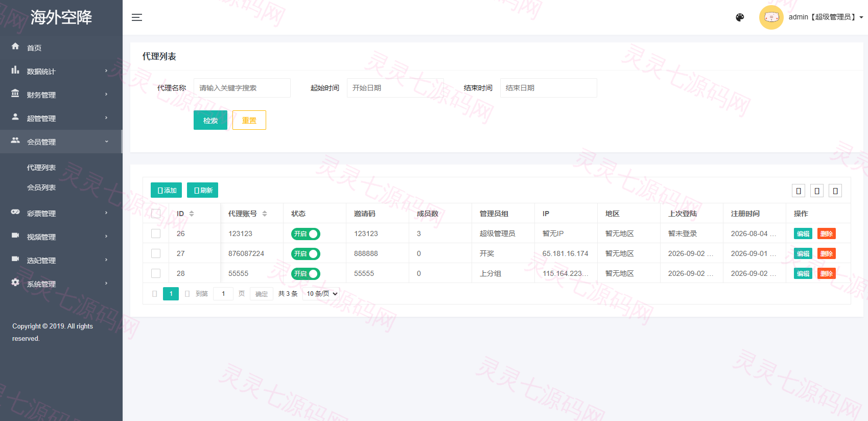The image size is (868, 421).
Task: Expand the 数据统计 menu arrow
Action: [106, 71]
